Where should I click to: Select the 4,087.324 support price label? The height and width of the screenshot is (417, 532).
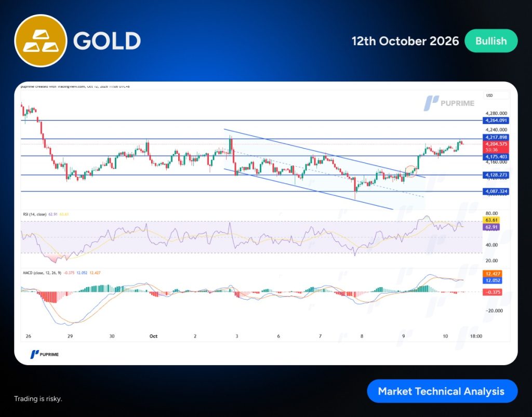[x=496, y=191]
